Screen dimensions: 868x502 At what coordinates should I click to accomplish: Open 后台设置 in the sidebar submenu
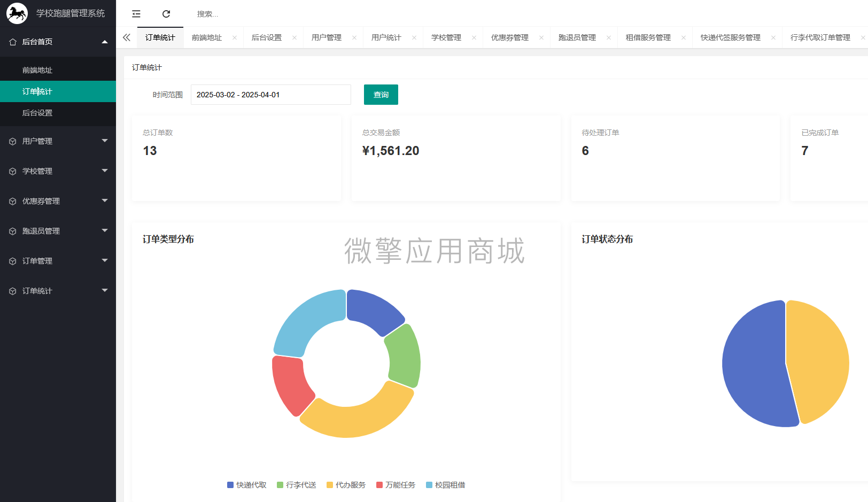[58, 113]
